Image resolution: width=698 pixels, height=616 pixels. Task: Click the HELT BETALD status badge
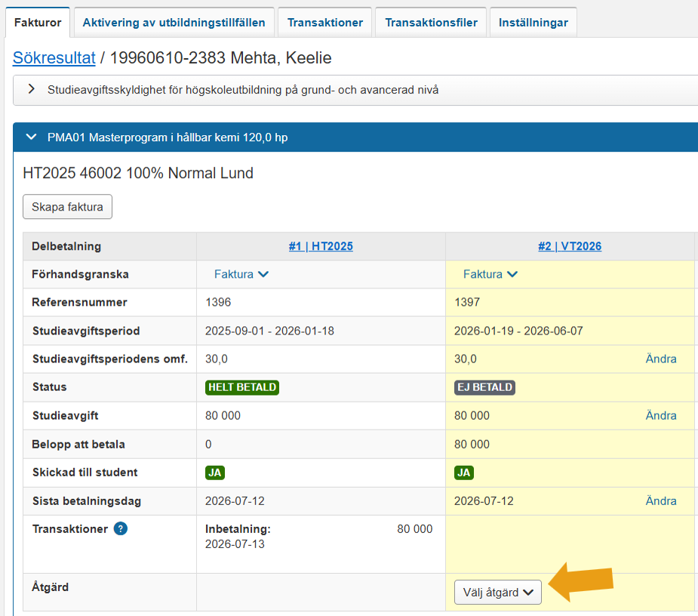(242, 387)
